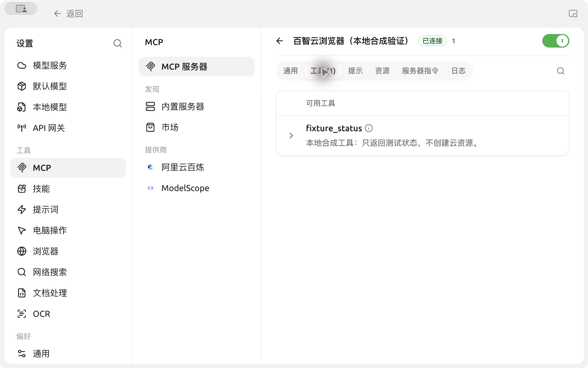Switch to the 资源 tab
Viewport: 588px width, 368px height.
pos(382,71)
